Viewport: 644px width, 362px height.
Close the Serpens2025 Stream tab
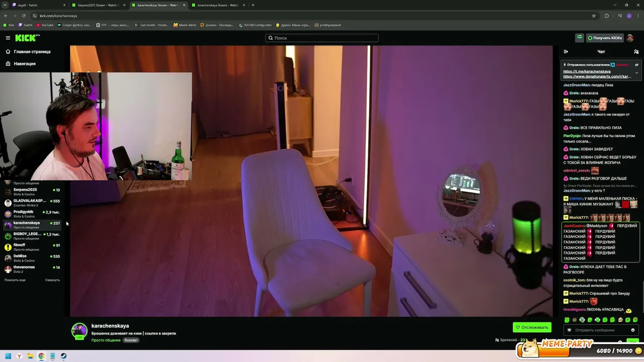pos(124,5)
